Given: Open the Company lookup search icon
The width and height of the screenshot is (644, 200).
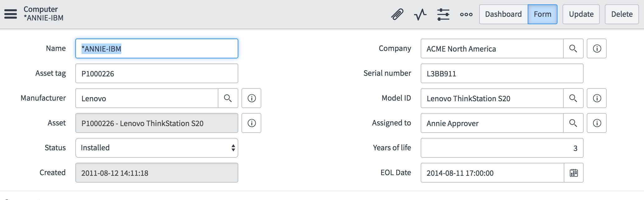Looking at the screenshot, I should click(573, 48).
